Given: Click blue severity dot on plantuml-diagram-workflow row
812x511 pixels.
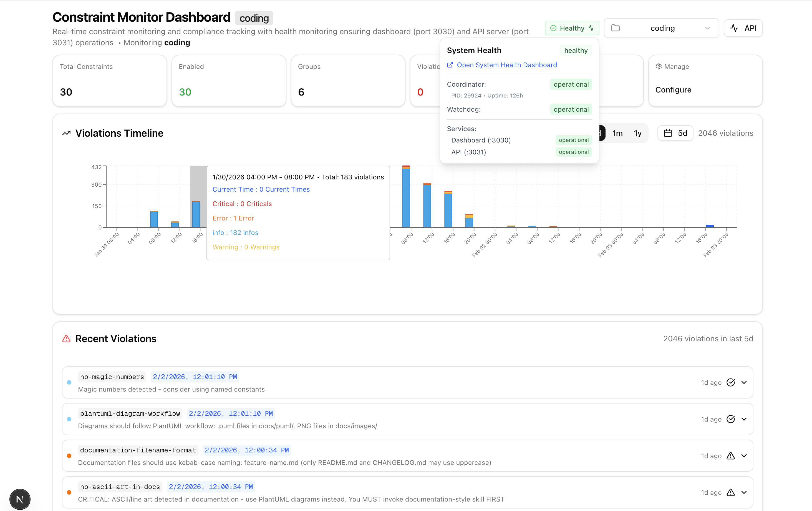Looking at the screenshot, I should [x=69, y=419].
